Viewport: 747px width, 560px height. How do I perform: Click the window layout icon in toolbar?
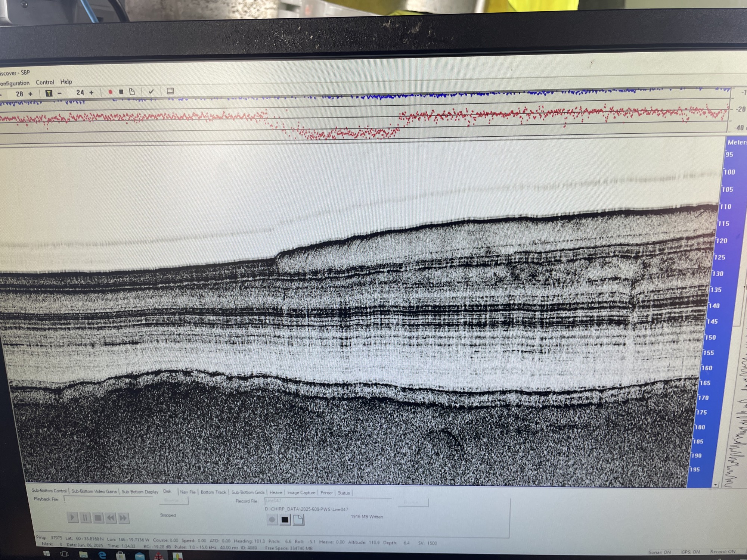pyautogui.click(x=170, y=91)
